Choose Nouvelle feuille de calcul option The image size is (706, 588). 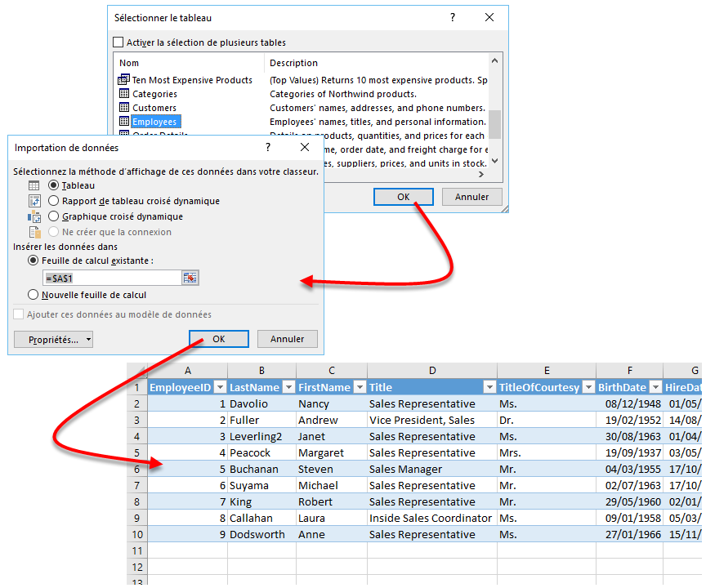(x=34, y=295)
